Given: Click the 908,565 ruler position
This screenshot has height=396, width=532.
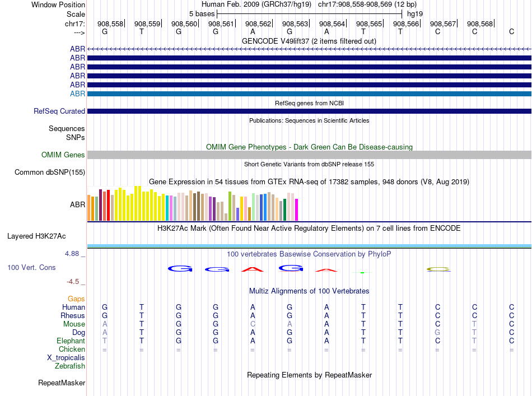Looking at the screenshot, I should [369, 24].
